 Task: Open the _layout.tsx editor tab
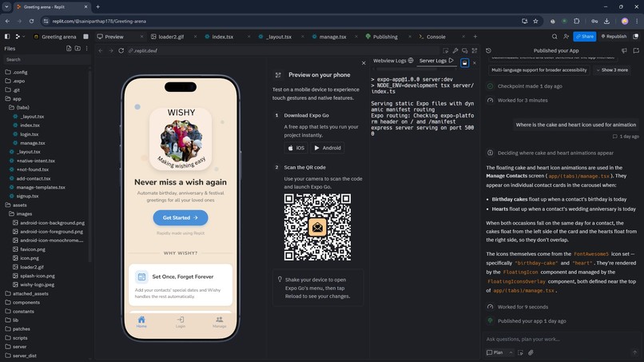[x=279, y=37]
